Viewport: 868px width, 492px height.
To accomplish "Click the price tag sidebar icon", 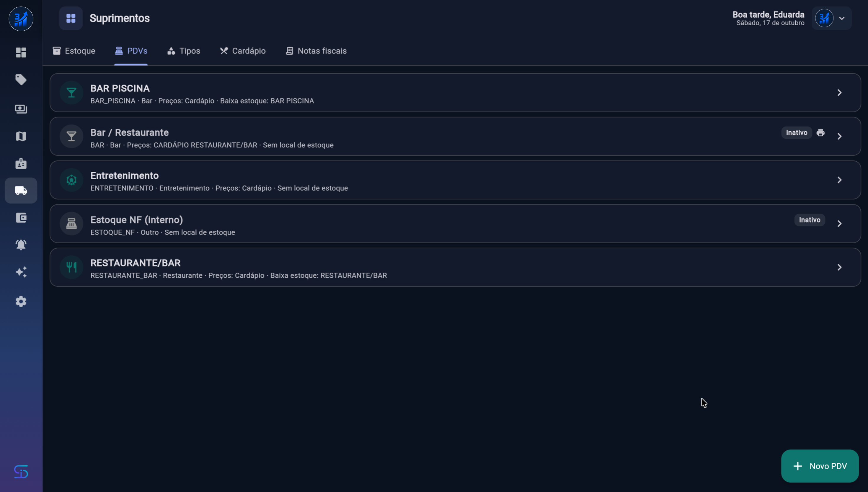I will tap(21, 80).
